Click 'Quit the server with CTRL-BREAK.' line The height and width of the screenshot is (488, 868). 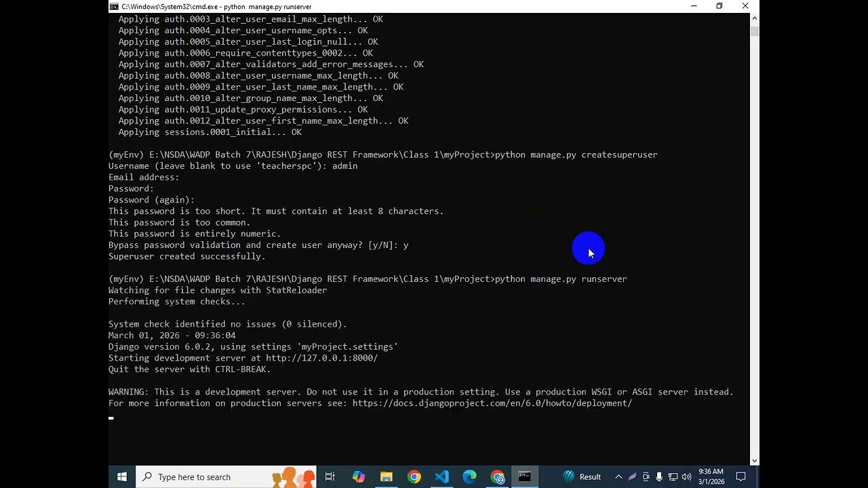(189, 369)
